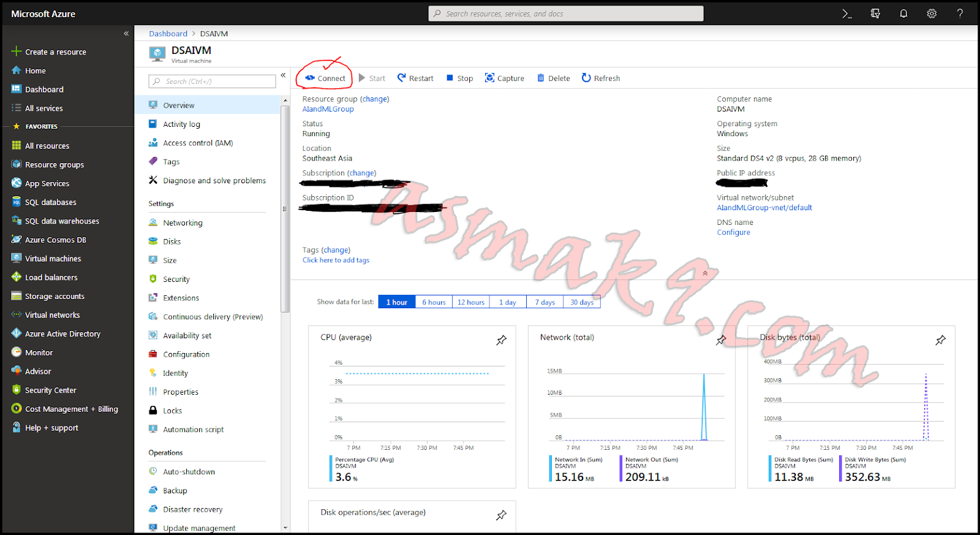Collapse essentials section chevron
The width and height of the screenshot is (980, 535).
point(705,273)
